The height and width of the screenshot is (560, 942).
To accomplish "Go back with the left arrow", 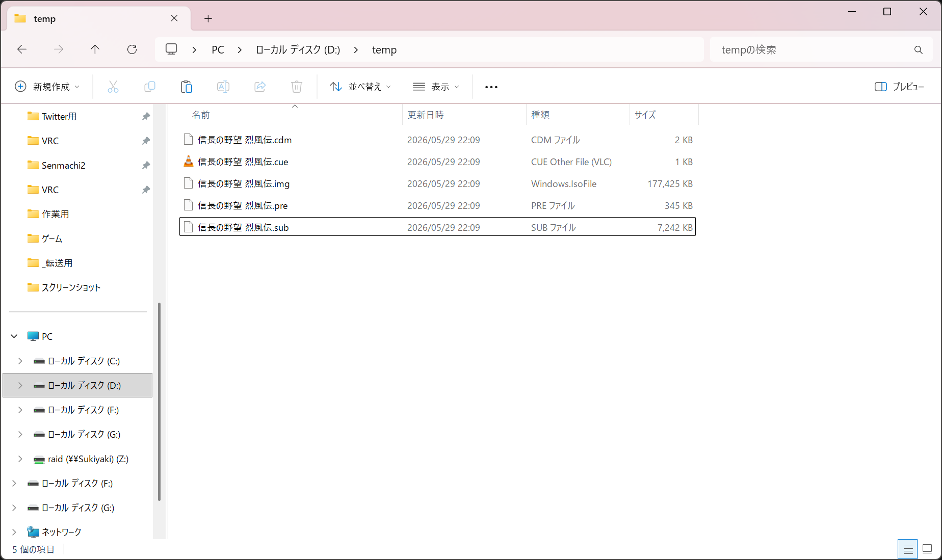I will pos(22,49).
